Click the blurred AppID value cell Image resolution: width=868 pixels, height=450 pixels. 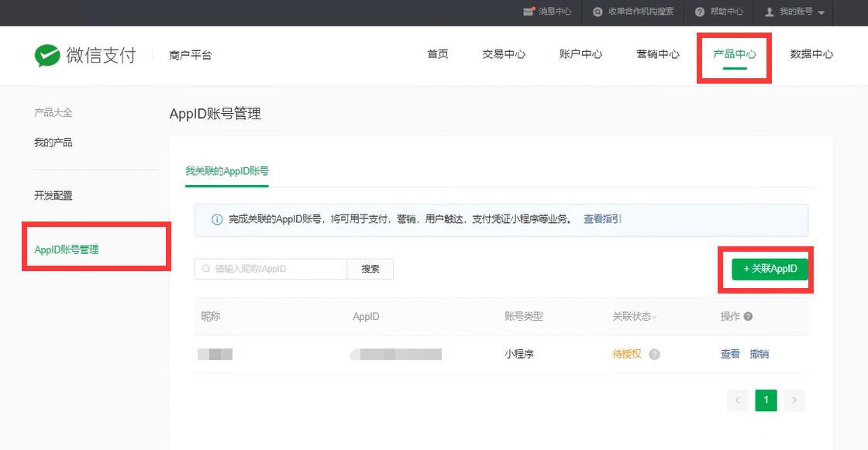click(396, 354)
